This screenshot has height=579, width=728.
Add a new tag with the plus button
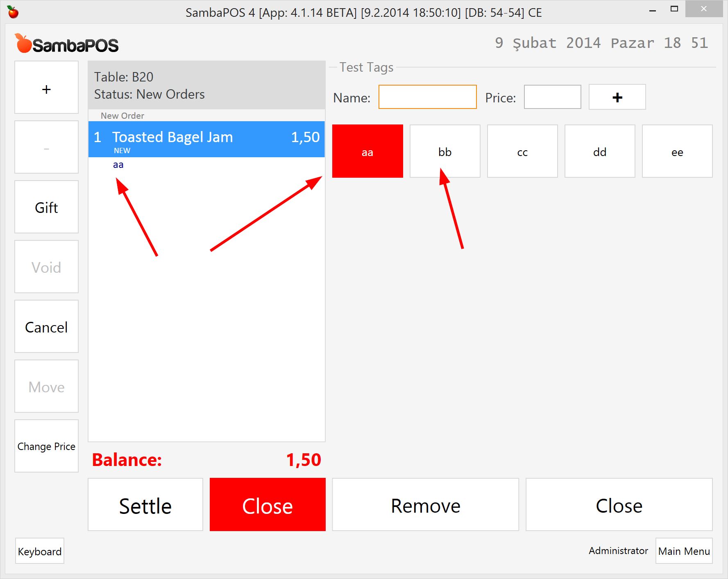click(x=617, y=97)
